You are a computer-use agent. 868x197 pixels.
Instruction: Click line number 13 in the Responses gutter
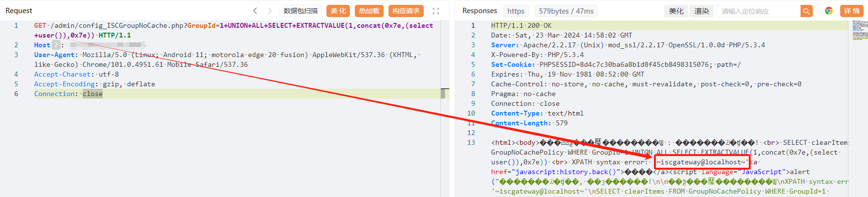coord(471,142)
